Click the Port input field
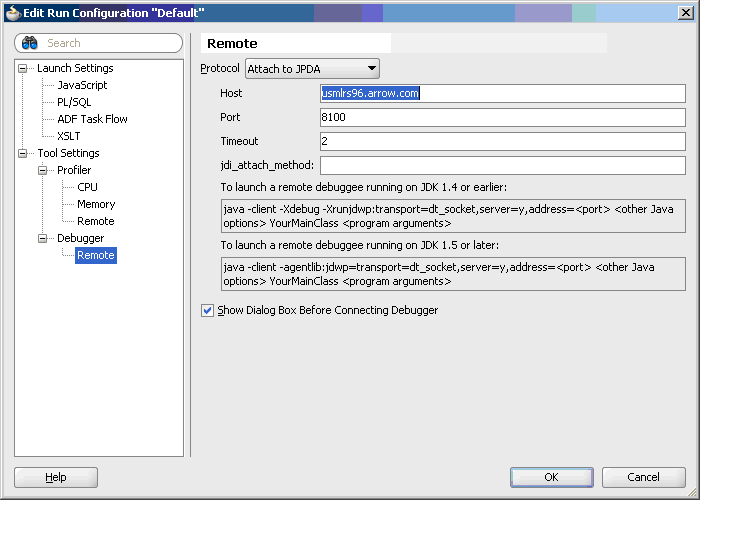This screenshot has width=741, height=543. pyautogui.click(x=503, y=118)
